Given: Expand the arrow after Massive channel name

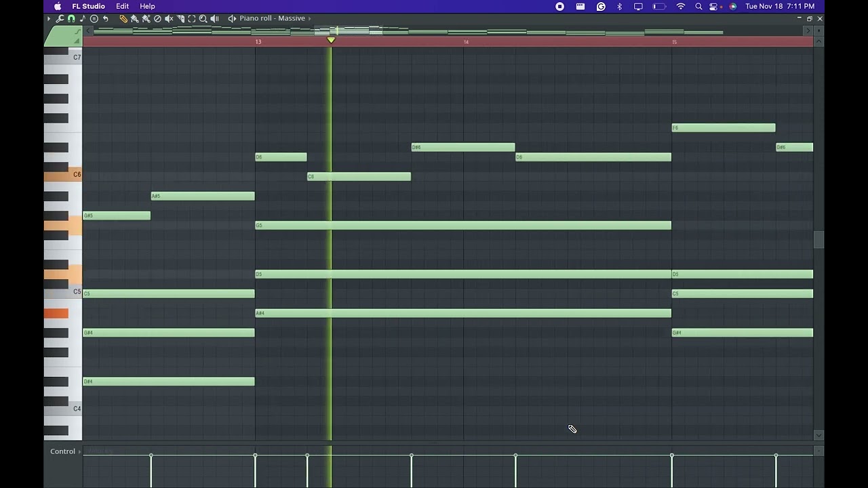Looking at the screenshot, I should [309, 18].
